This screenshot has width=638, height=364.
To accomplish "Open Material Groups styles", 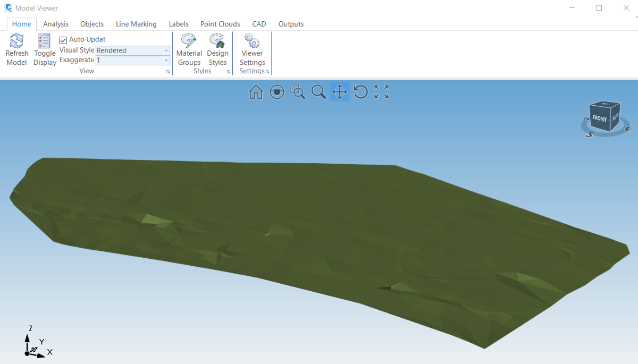I will pos(189,41).
